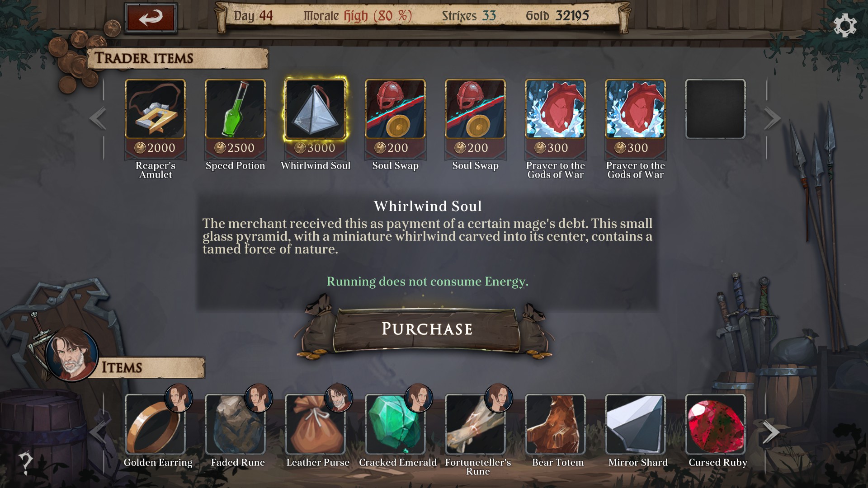Select the Cracked Emerald item

pos(396,424)
